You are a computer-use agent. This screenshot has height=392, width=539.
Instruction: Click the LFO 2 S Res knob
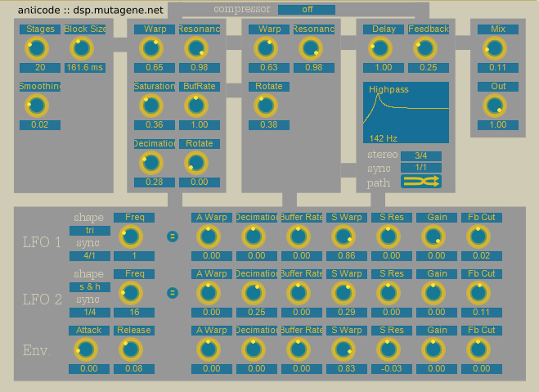tap(389, 293)
